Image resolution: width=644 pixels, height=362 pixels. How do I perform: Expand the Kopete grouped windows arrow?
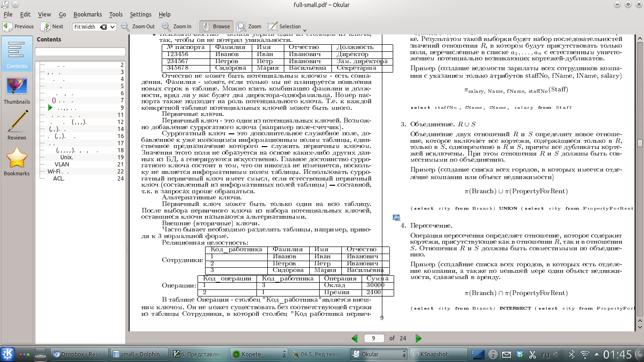pyautogui.click(x=284, y=354)
